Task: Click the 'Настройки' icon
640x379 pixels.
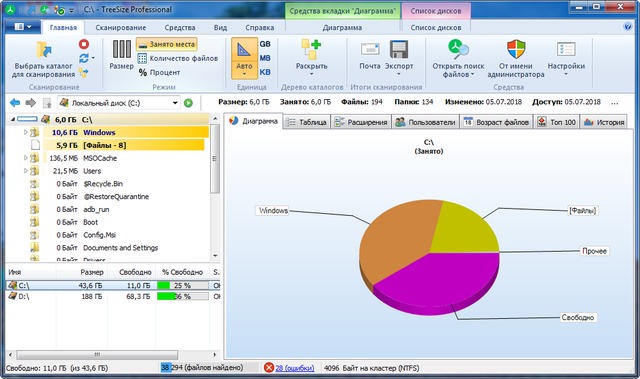Action: (566, 50)
